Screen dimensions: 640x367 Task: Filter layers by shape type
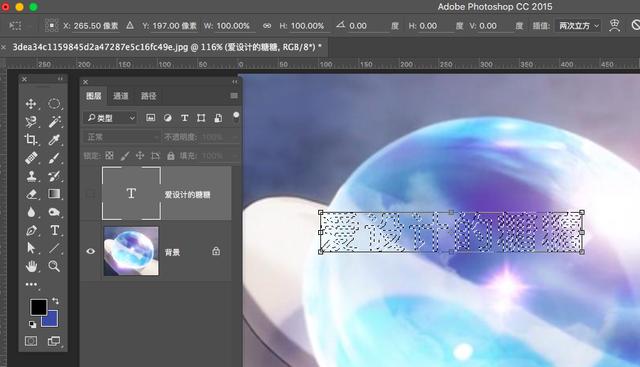201,118
